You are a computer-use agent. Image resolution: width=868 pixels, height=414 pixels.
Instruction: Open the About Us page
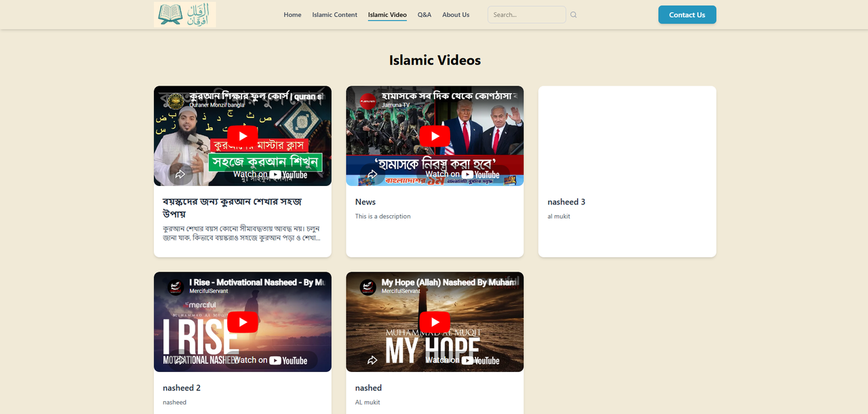[x=456, y=15]
